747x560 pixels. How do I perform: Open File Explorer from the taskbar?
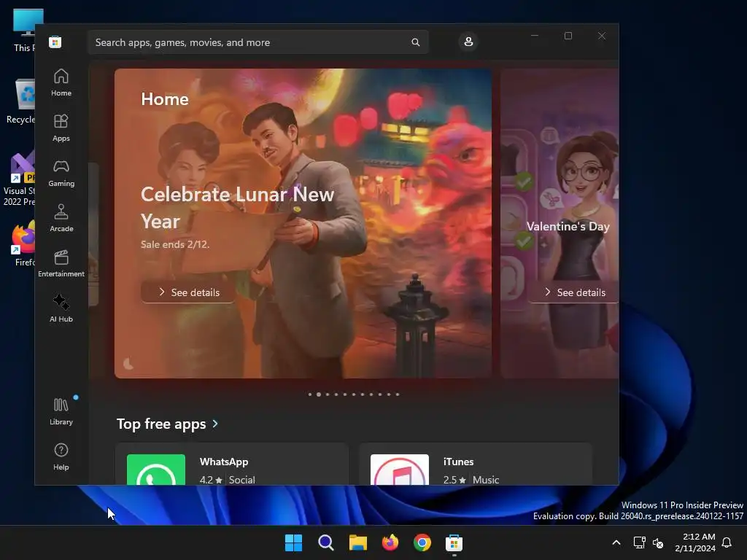click(x=357, y=542)
